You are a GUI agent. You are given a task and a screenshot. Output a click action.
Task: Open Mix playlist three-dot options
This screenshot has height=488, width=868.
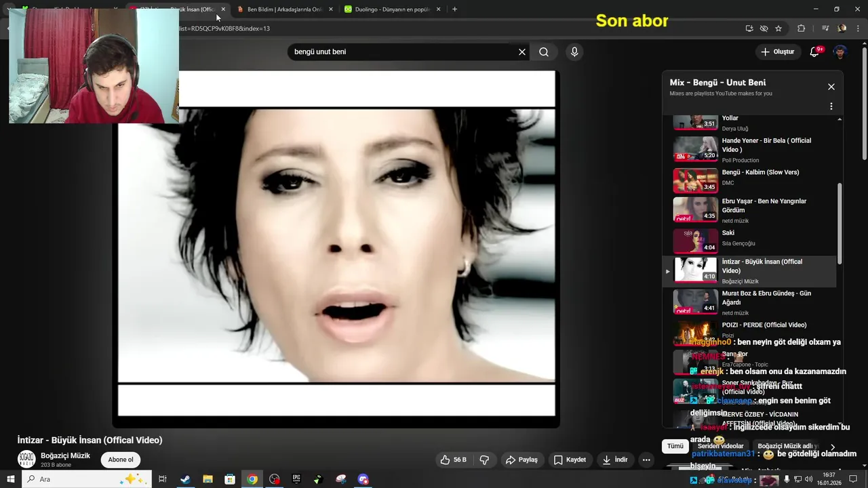click(x=831, y=106)
